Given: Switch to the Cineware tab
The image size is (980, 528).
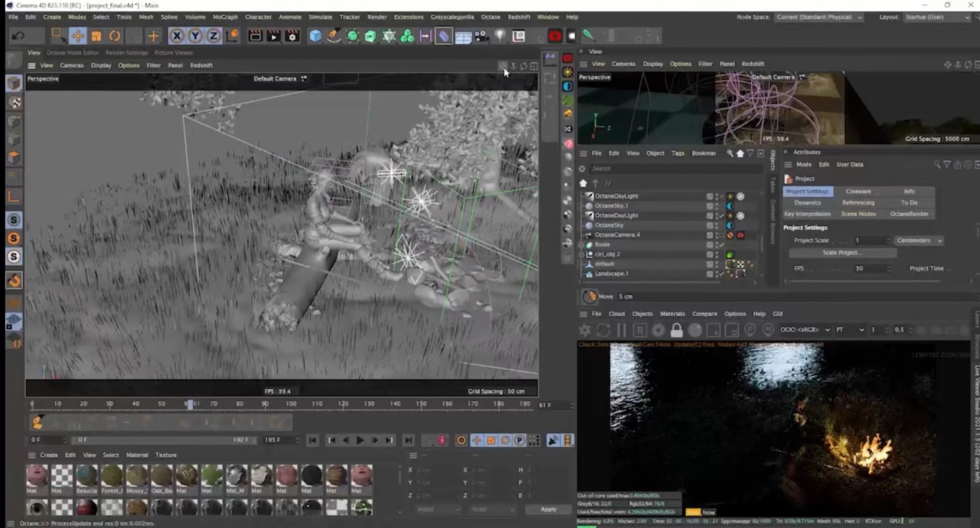Looking at the screenshot, I should pyautogui.click(x=858, y=191).
